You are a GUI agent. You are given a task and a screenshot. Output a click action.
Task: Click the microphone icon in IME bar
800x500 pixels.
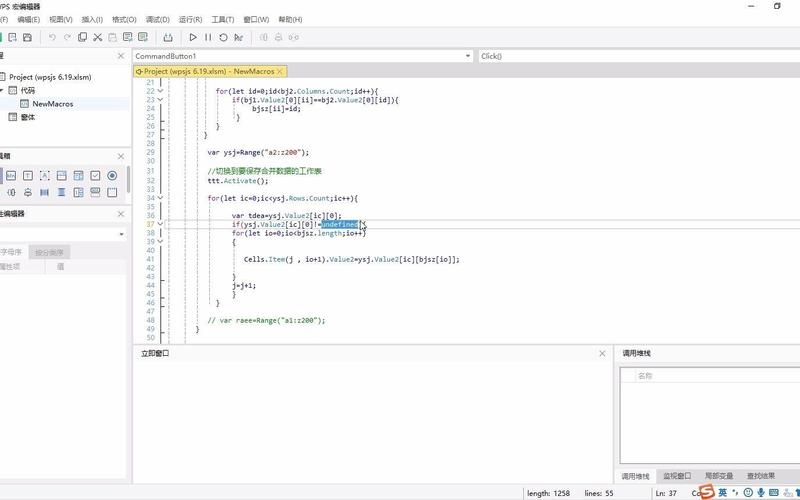click(761, 492)
